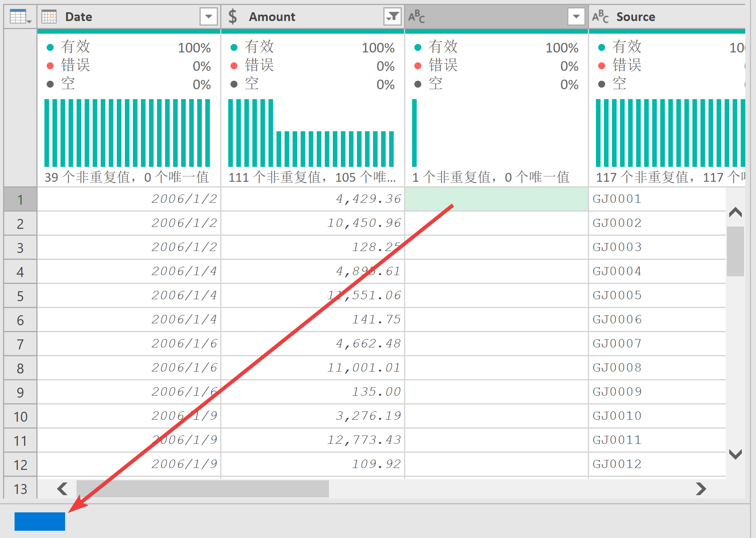Expand the unnamed text column filter dropdown

(576, 17)
